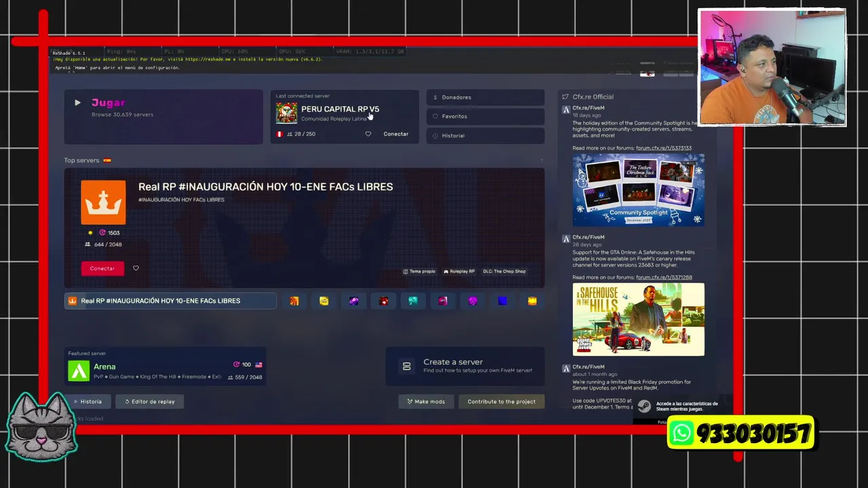The height and width of the screenshot is (488, 868).
Task: Open the Create a server card
Action: pyautogui.click(x=465, y=366)
